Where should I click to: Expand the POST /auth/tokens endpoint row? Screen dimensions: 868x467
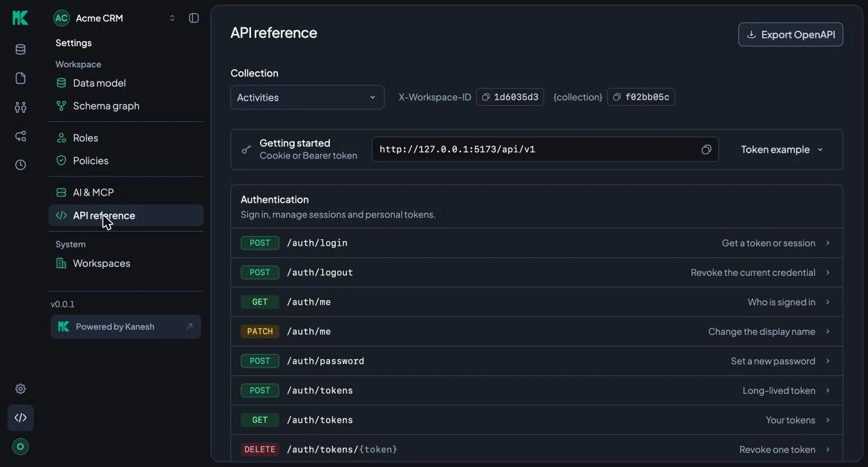537,391
